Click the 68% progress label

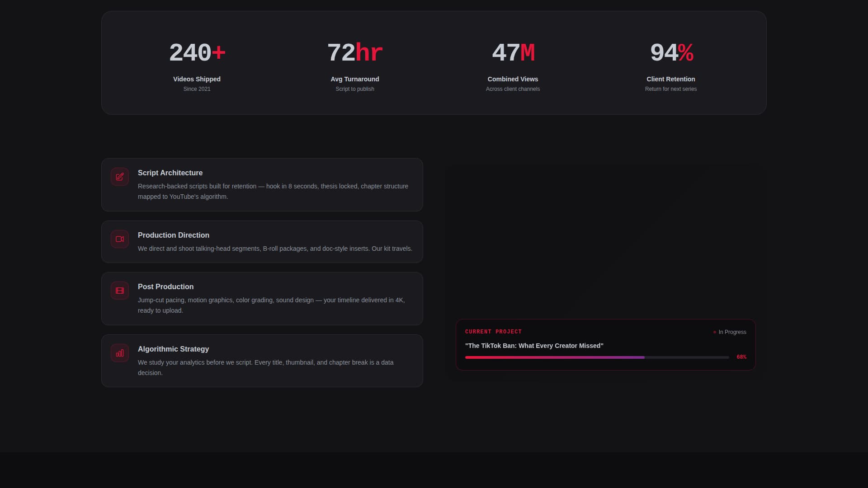coord(741,357)
